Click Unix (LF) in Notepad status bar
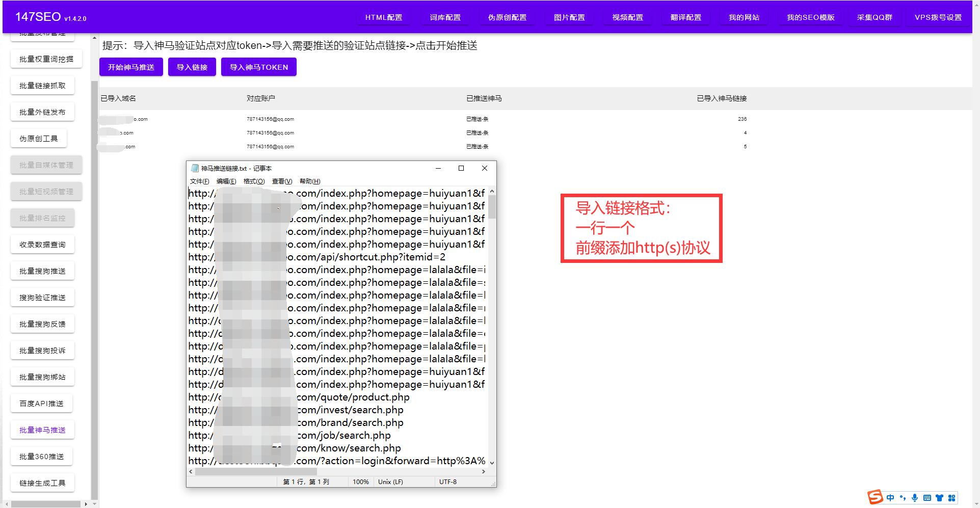 (x=390, y=482)
